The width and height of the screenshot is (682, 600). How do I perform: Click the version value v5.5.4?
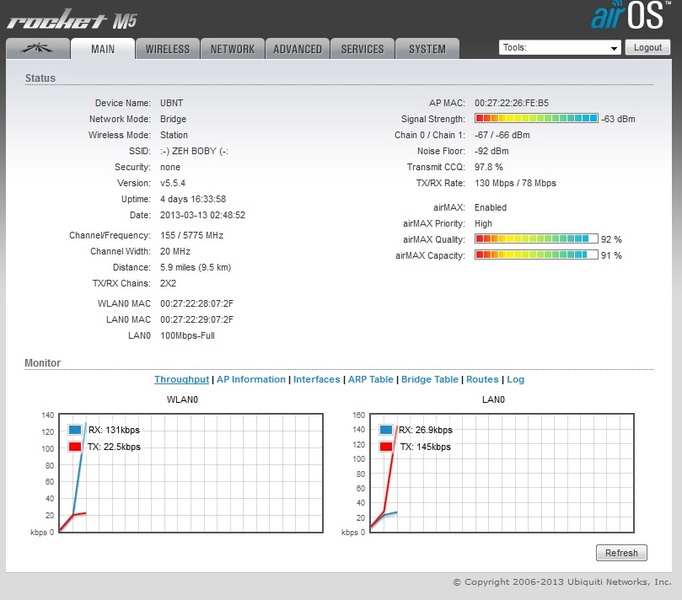(x=173, y=183)
